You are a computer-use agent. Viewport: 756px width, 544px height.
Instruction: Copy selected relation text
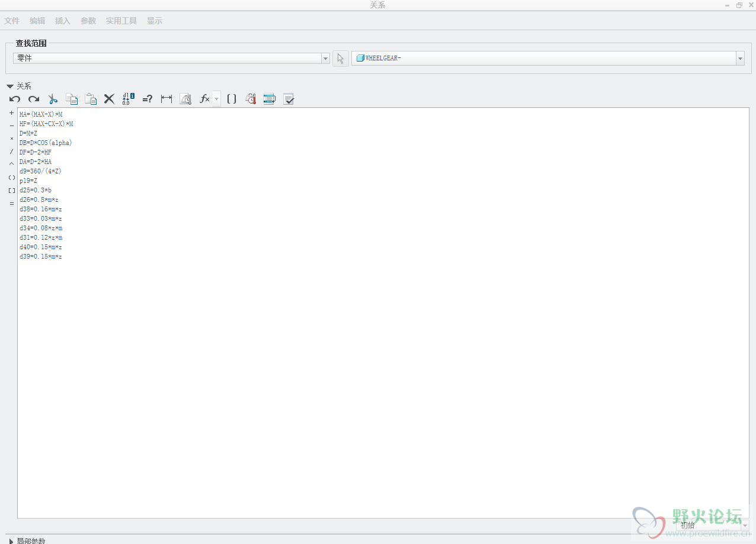(x=72, y=99)
